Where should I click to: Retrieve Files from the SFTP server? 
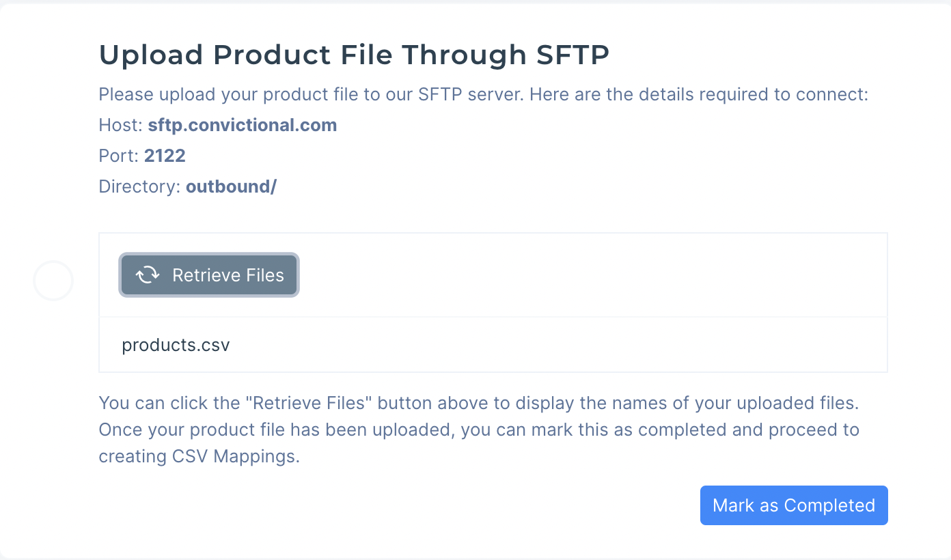pyautogui.click(x=209, y=275)
